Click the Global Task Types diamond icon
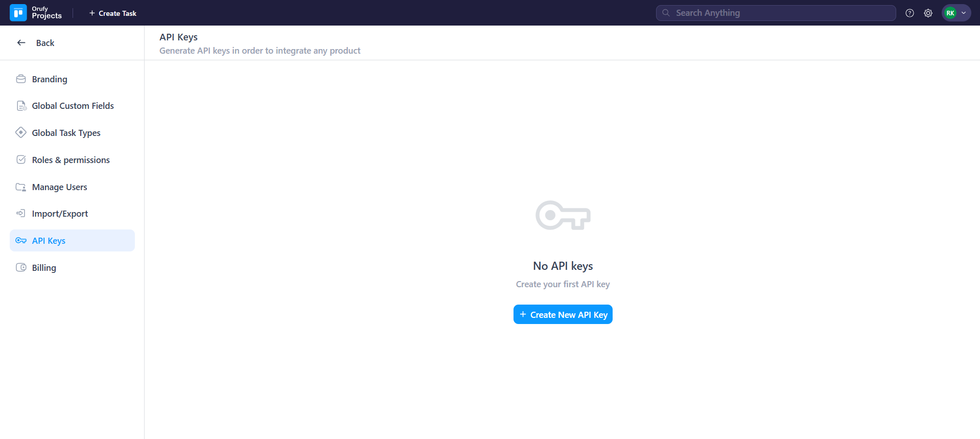This screenshot has height=439, width=980. [21, 133]
